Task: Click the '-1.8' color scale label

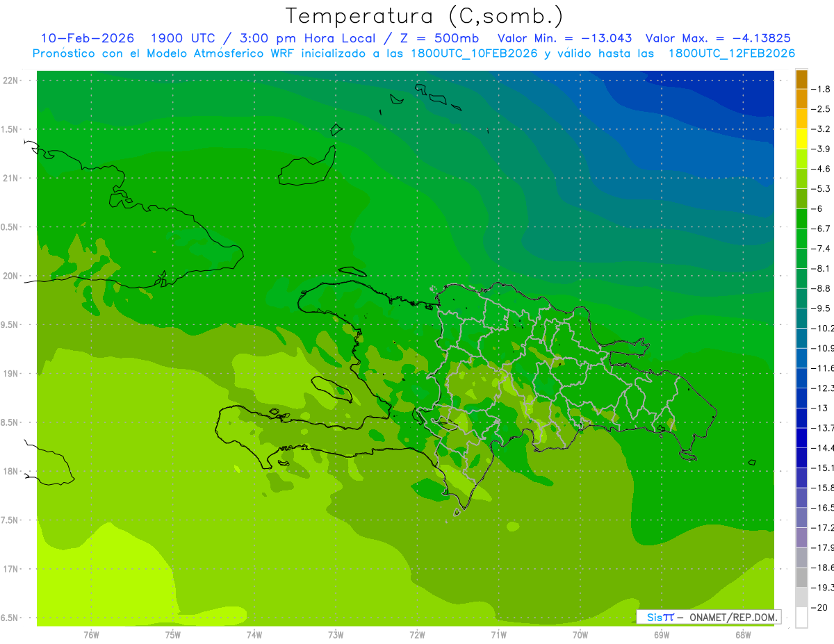Action: pos(821,89)
